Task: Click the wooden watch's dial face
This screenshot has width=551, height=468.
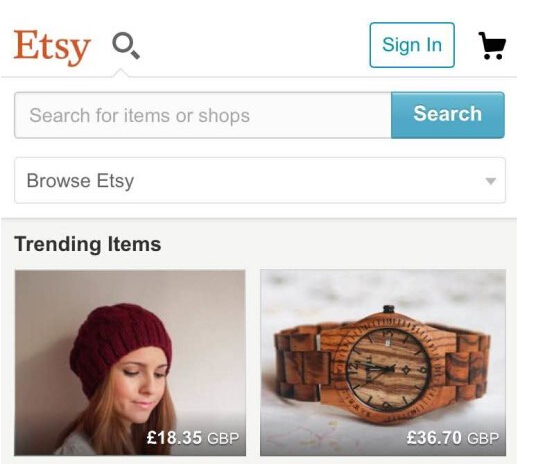Action: (x=388, y=368)
